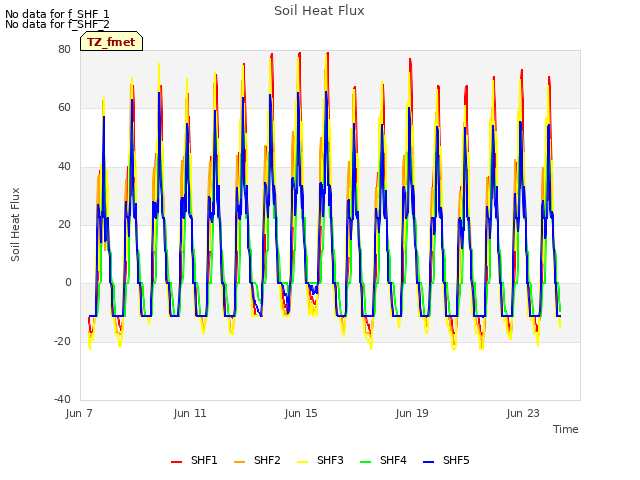
Task: Click the red SHF1 legend color marker
Action: 176,462
